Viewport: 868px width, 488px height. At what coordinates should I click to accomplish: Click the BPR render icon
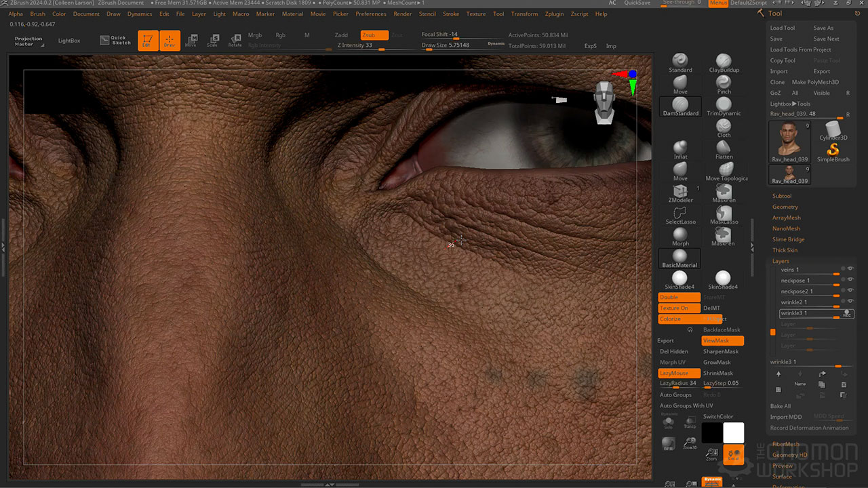(x=668, y=443)
